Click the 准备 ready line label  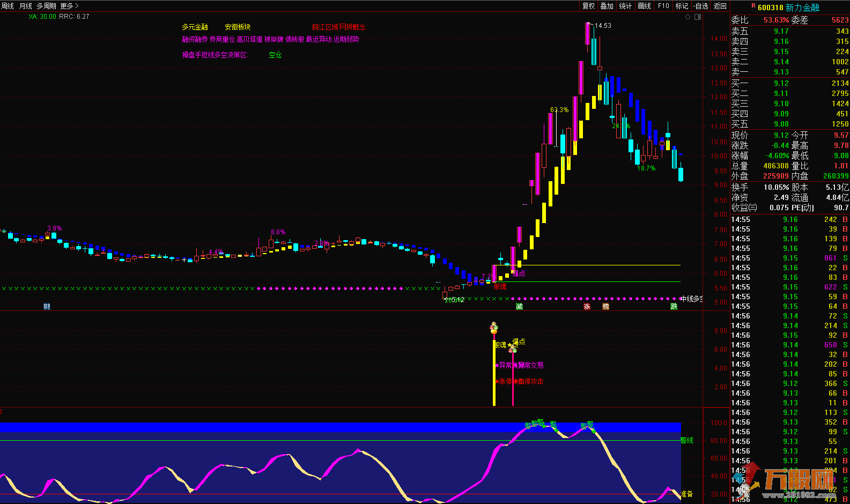(x=687, y=494)
